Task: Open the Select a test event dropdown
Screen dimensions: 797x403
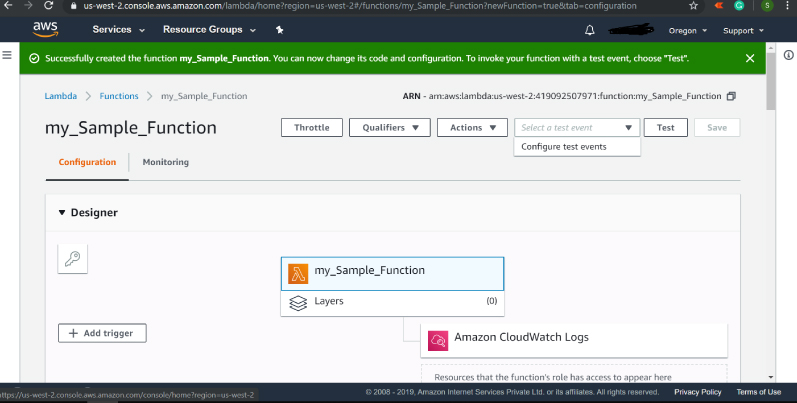Action: 577,128
